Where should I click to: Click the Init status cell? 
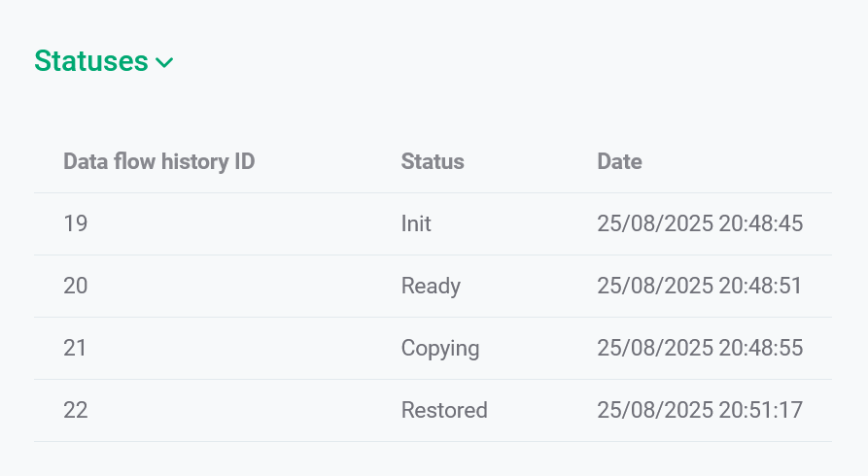point(416,223)
